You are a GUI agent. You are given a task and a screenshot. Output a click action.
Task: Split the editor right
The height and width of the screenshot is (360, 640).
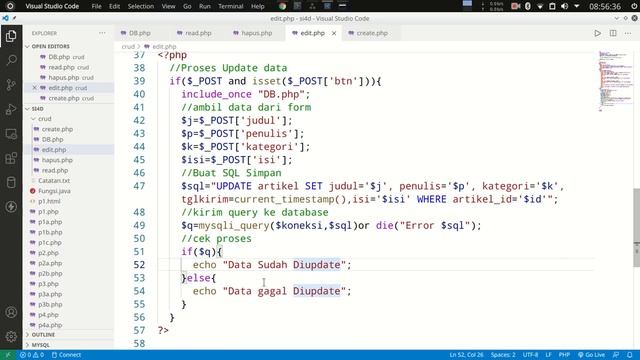[613, 33]
